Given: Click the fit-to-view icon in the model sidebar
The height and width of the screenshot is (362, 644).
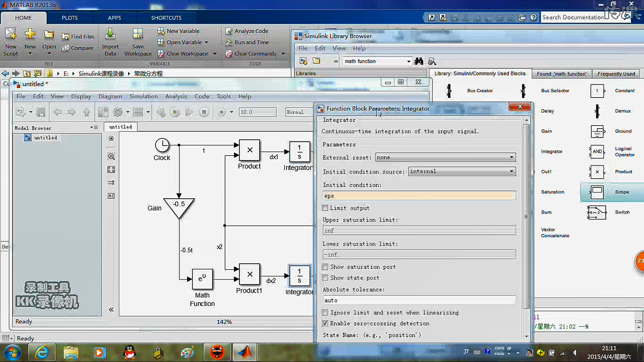Looking at the screenshot, I should pyautogui.click(x=111, y=169).
